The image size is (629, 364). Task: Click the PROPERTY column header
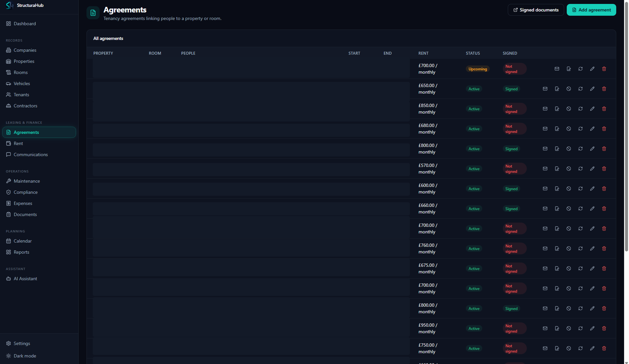103,53
